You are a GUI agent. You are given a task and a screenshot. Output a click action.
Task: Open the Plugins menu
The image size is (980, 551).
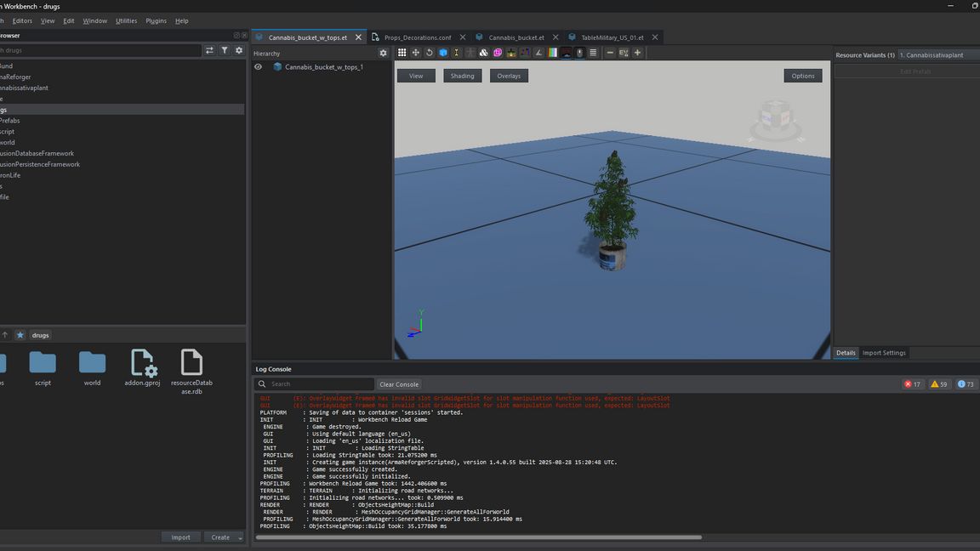(156, 20)
